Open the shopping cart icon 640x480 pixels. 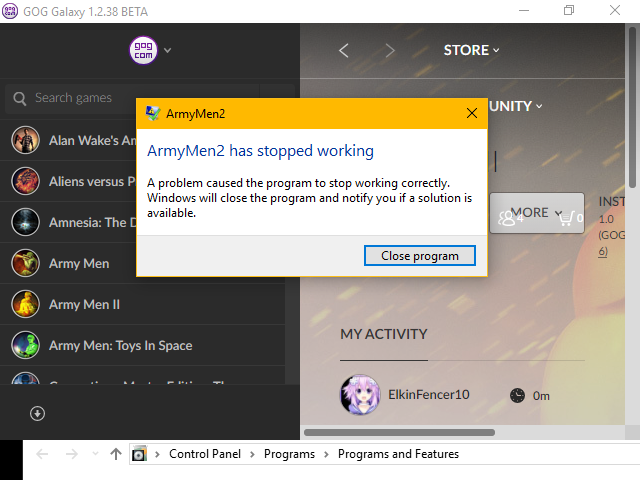(567, 218)
